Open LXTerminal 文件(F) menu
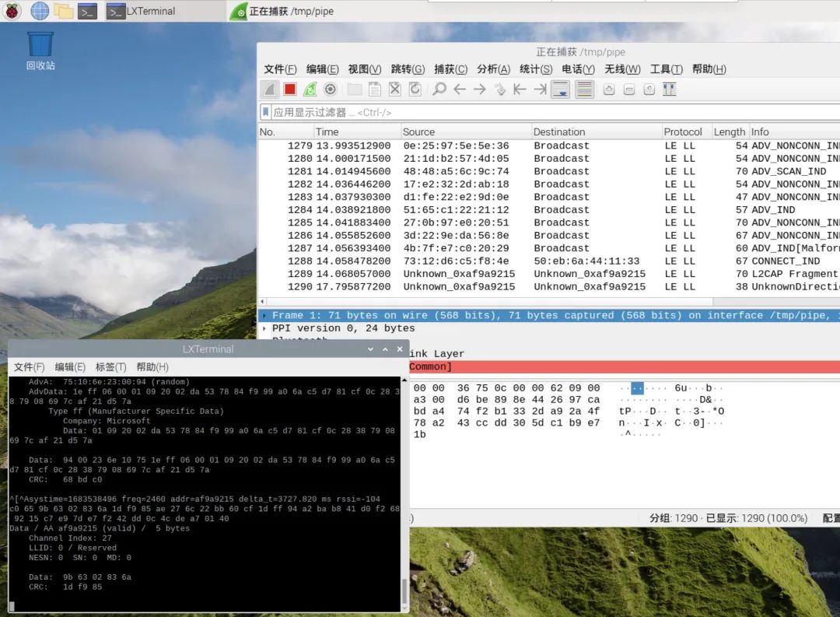Viewport: 840px width, 617px height. coord(29,367)
